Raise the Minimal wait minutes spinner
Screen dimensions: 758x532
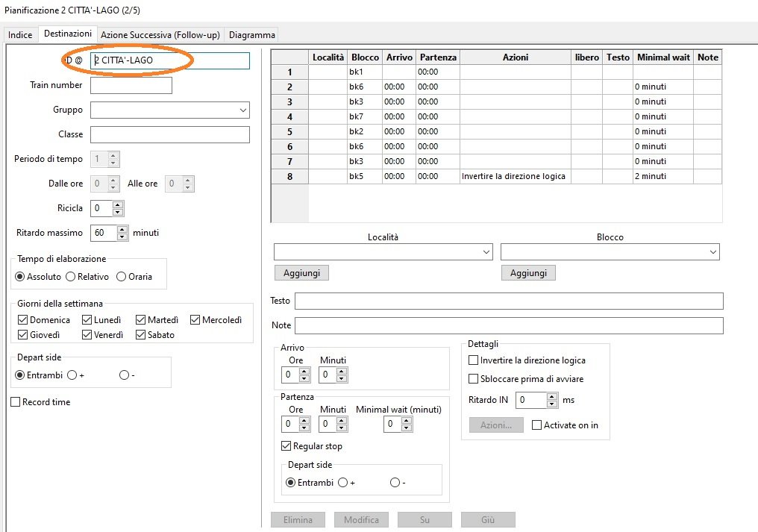click(407, 420)
